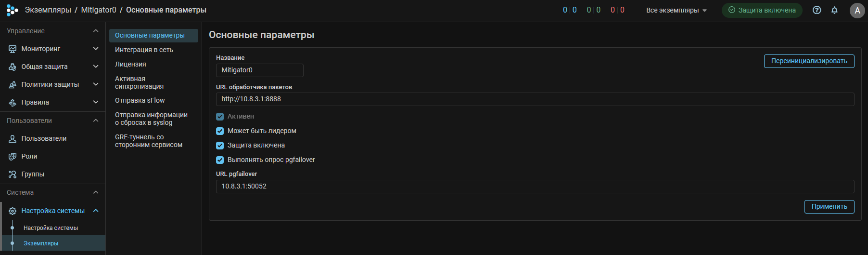This screenshot has height=255, width=868.
Task: Expand the "Правила" sidebar section
Action: (x=96, y=102)
